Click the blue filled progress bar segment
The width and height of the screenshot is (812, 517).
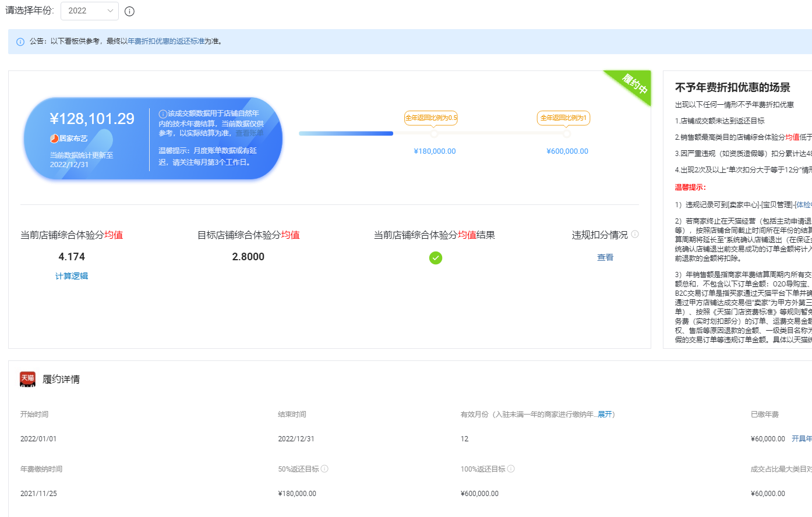(x=346, y=133)
